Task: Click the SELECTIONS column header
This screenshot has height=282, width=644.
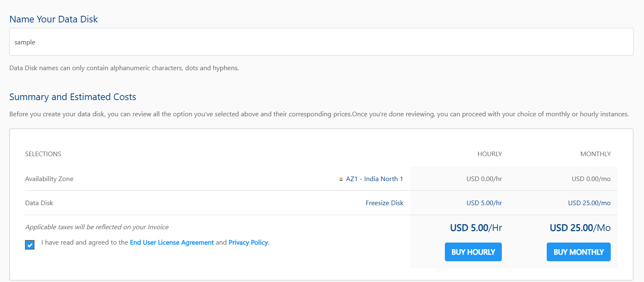Action: tap(43, 154)
